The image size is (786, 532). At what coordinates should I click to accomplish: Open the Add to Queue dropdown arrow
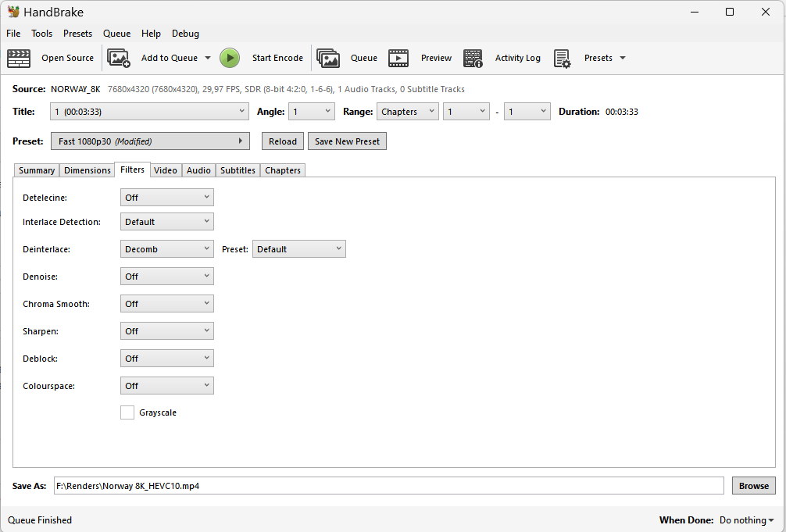tap(208, 58)
